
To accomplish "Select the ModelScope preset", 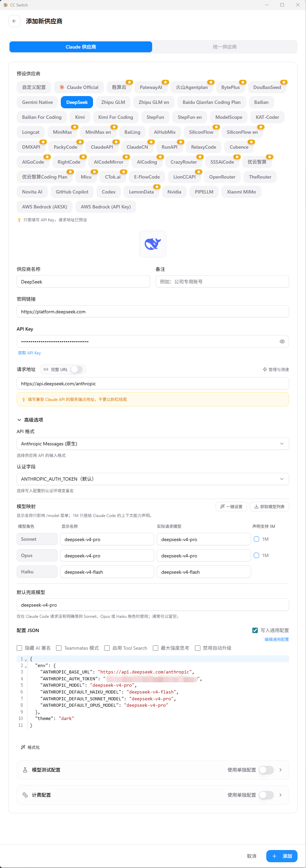I will (x=229, y=117).
